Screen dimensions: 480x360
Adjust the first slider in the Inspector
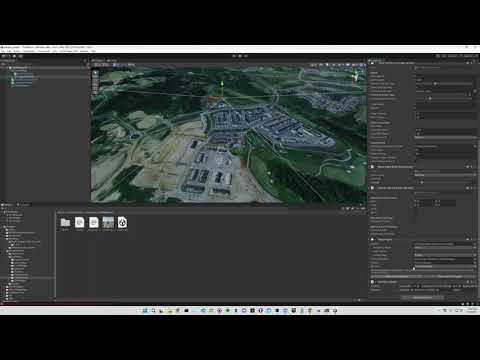pos(435,84)
